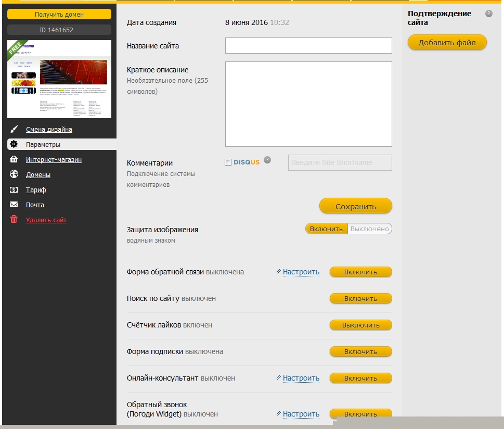The height and width of the screenshot is (429, 504).
Task: Click the gear icon beside Параметры
Action: (14, 144)
